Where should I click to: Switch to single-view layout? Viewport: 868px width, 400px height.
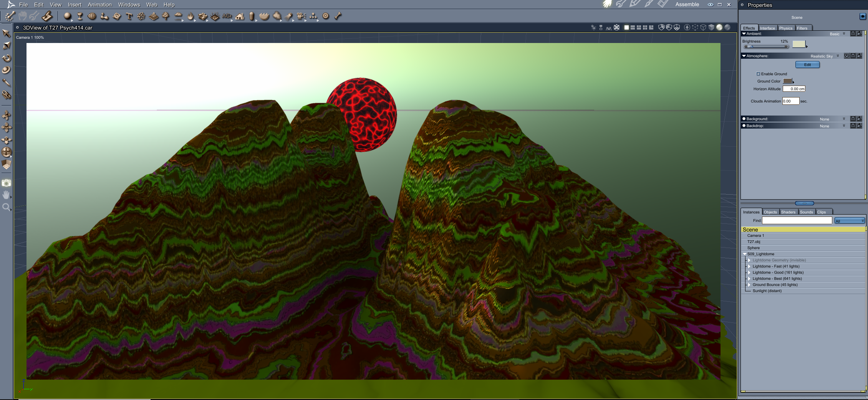coord(626,28)
